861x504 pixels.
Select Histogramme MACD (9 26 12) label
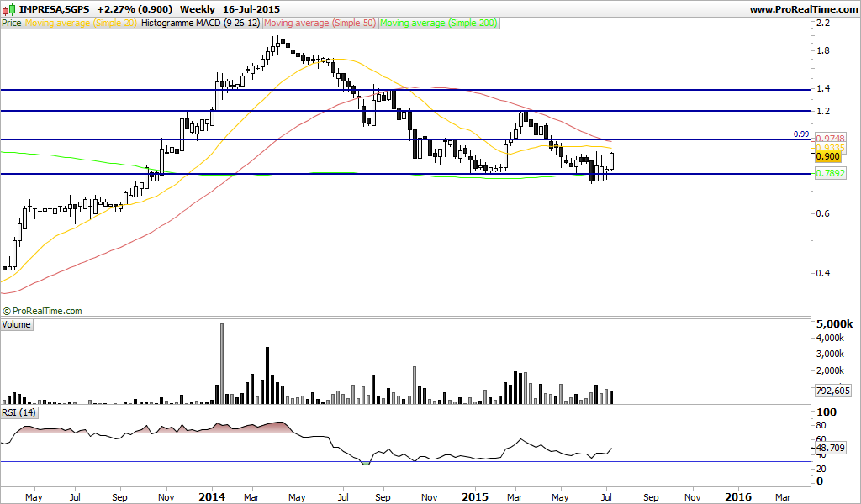tap(200, 23)
